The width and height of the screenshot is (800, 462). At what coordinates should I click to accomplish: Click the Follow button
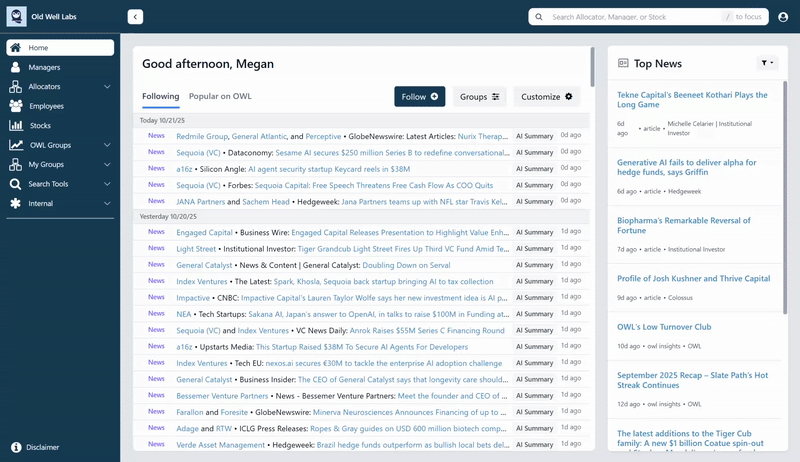pyautogui.click(x=419, y=97)
